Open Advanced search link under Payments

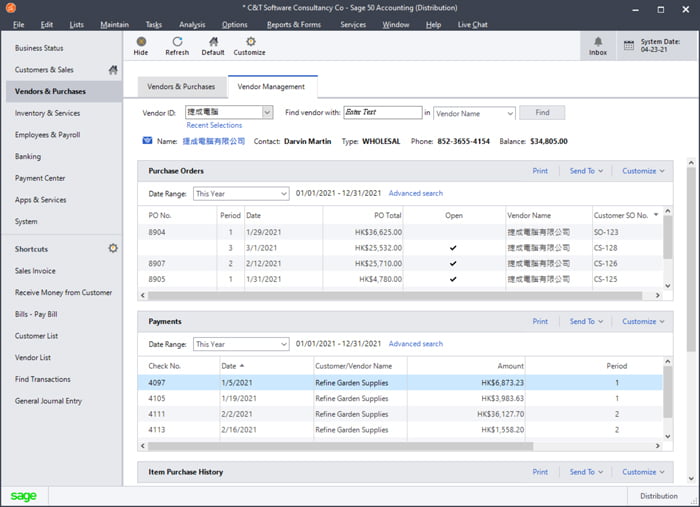point(416,344)
